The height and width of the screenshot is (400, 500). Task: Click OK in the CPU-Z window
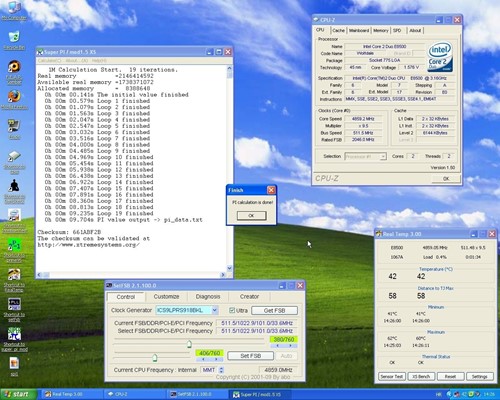(x=446, y=179)
